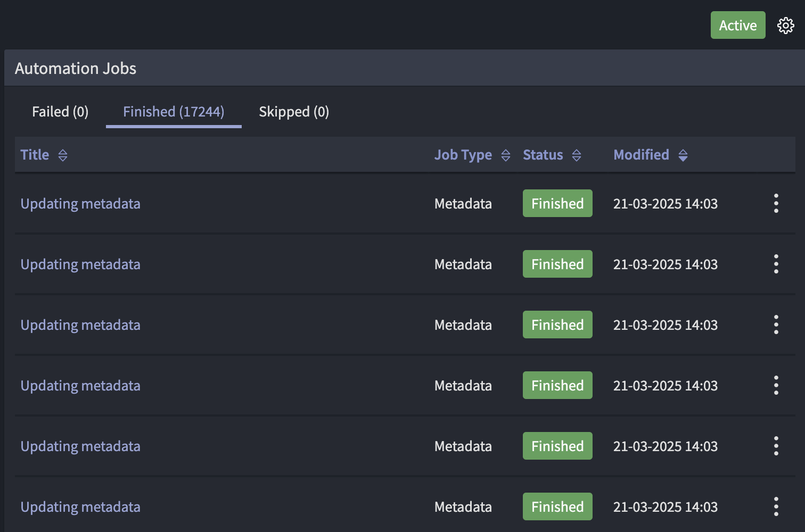Switch to the Failed (0) tab

60,112
